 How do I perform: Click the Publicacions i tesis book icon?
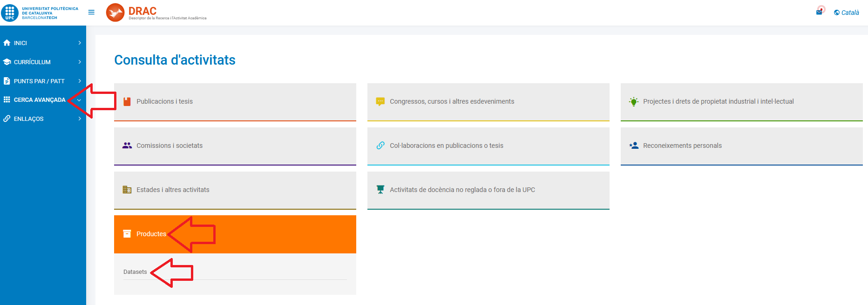127,101
